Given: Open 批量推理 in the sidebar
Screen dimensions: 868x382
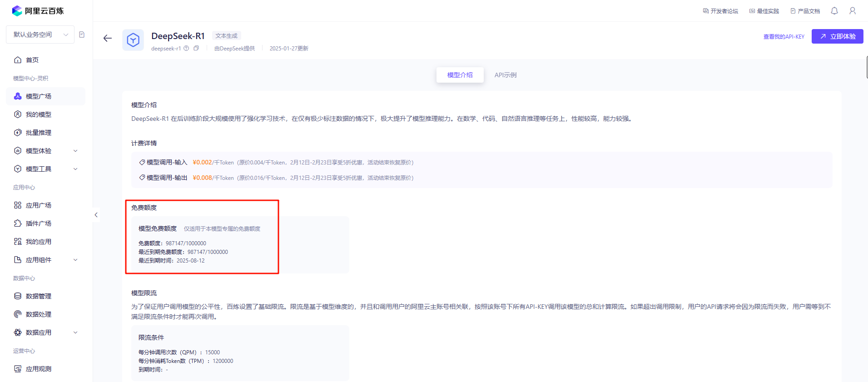Looking at the screenshot, I should (x=45, y=133).
